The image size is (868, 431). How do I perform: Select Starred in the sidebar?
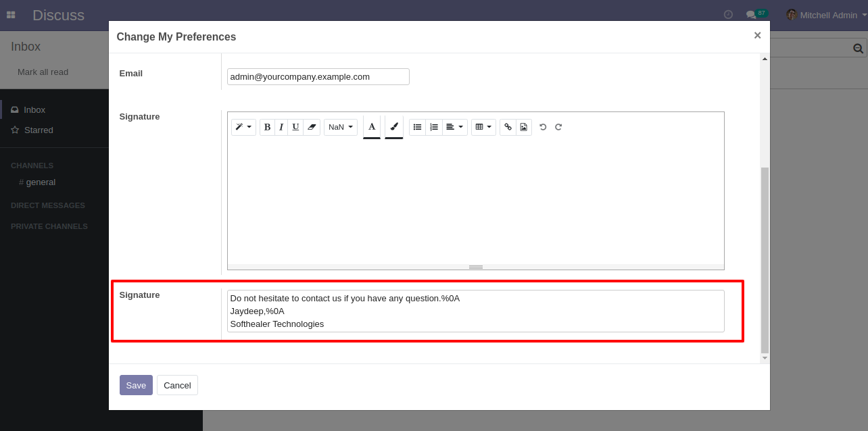click(39, 130)
